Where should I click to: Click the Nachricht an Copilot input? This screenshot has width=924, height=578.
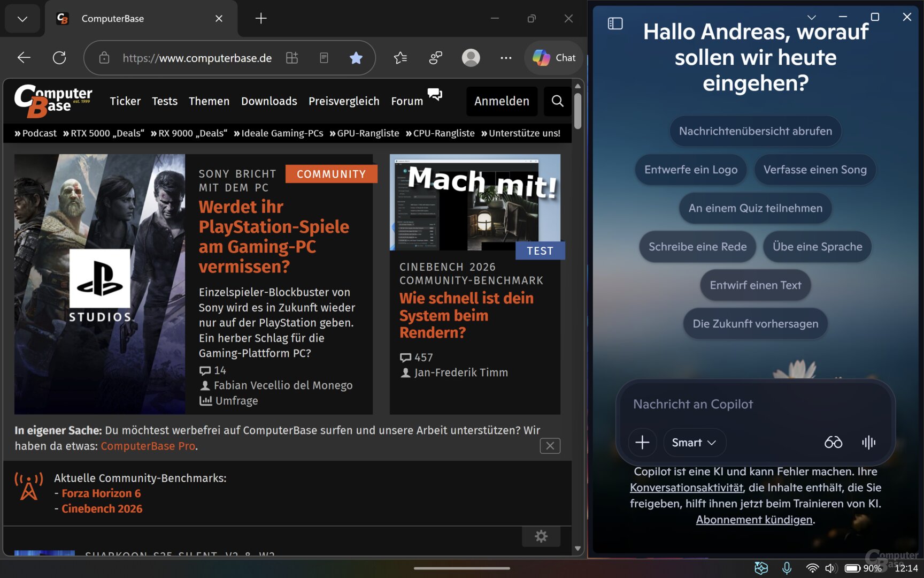tap(756, 404)
